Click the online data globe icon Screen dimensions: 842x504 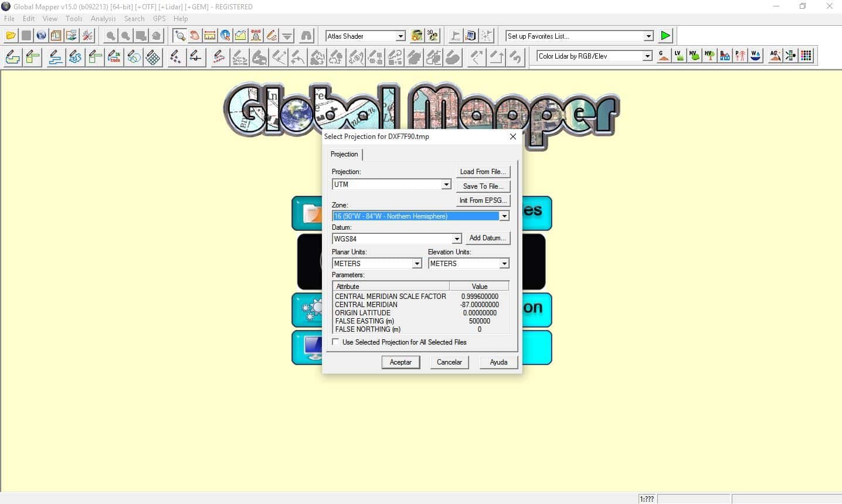(x=41, y=36)
